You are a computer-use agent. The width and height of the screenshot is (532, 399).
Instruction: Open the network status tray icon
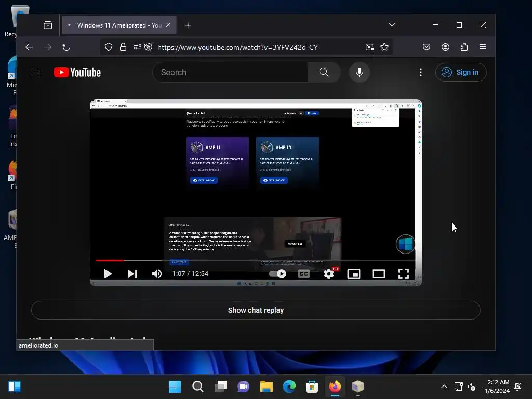[x=459, y=387]
